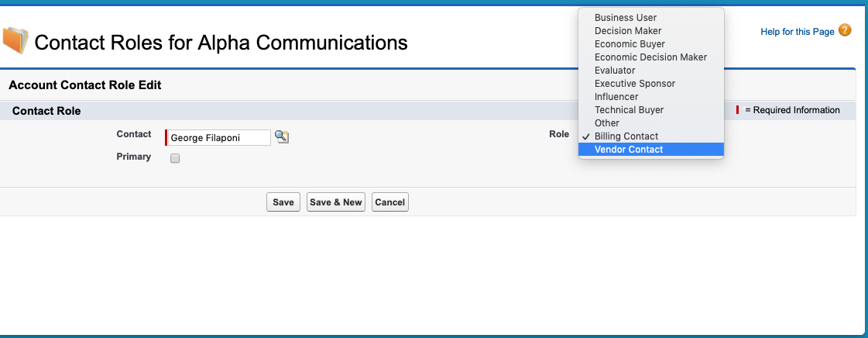Edit the Contact field George Filaponi
Viewport: 868px width, 338px height.
pyautogui.click(x=219, y=137)
